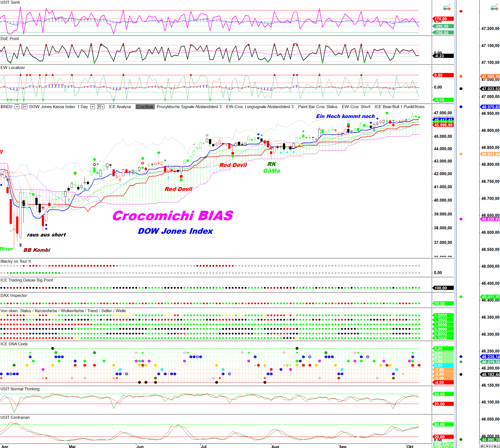Click red 45.998,90 price label marker
The height and width of the screenshot is (448, 500).
coord(443,125)
